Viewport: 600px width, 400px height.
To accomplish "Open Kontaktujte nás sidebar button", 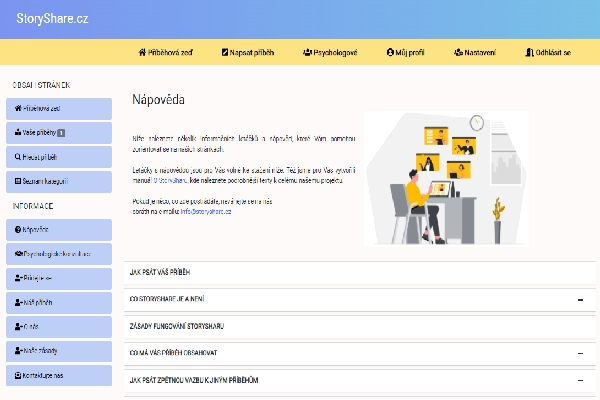I will coord(57,375).
